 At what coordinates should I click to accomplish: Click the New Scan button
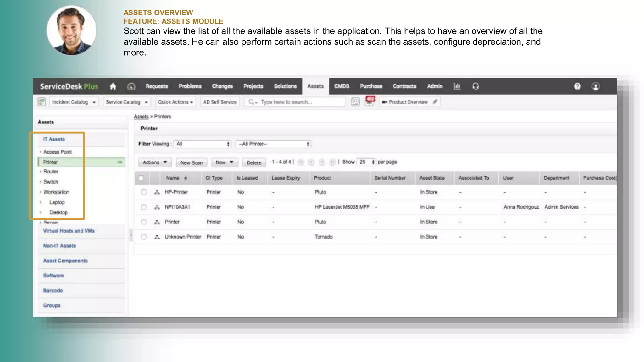pos(192,162)
